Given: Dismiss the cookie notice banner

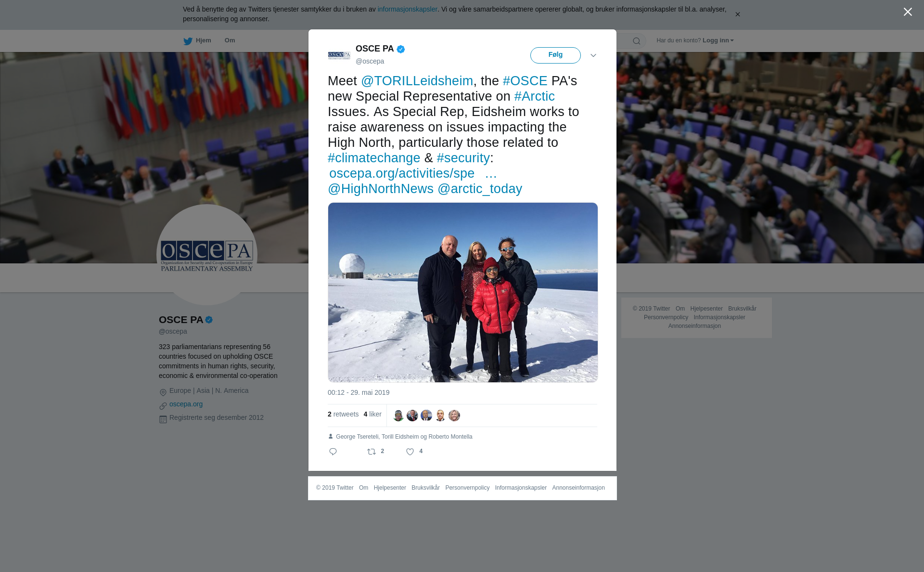Looking at the screenshot, I should [x=737, y=14].
